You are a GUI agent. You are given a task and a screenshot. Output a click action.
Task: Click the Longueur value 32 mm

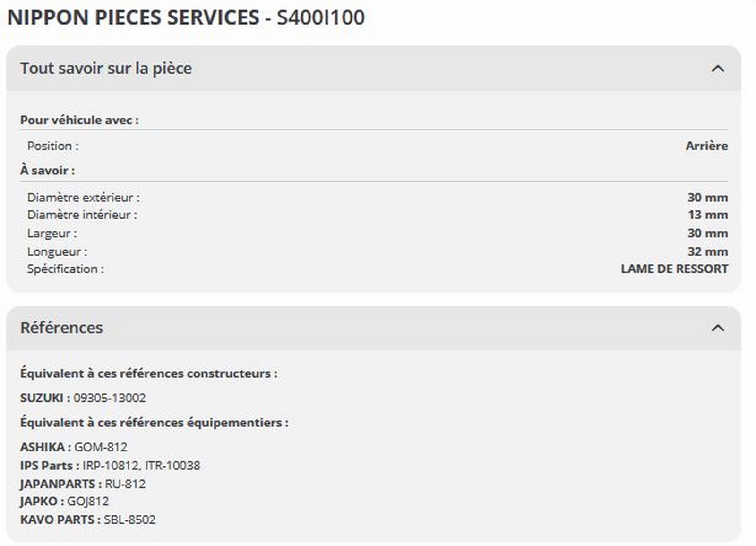(x=707, y=251)
